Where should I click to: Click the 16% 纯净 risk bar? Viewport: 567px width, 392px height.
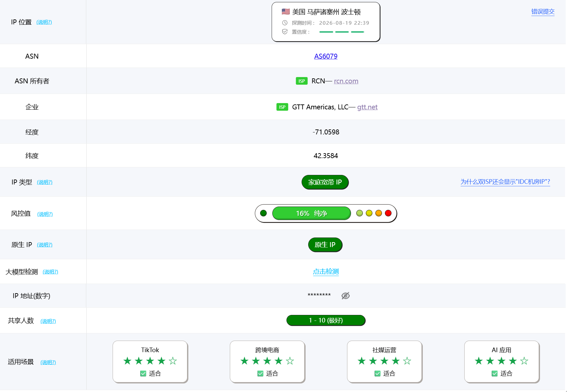pos(311,213)
